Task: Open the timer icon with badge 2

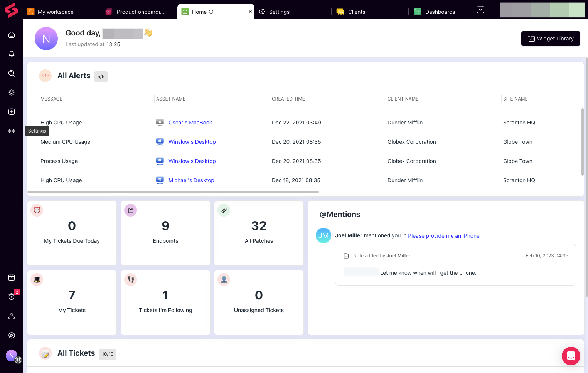Action: point(12,296)
